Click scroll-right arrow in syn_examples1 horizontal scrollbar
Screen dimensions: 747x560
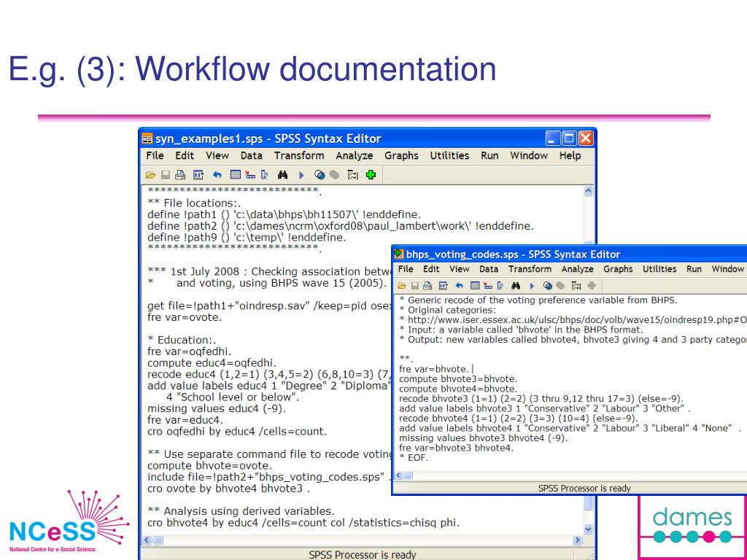(x=578, y=540)
